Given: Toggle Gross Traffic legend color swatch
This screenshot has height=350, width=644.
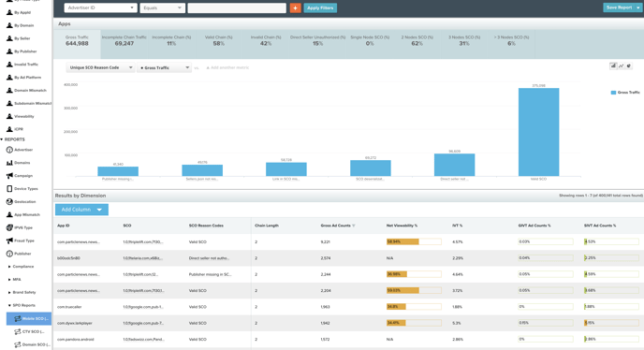Looking at the screenshot, I should [x=613, y=93].
